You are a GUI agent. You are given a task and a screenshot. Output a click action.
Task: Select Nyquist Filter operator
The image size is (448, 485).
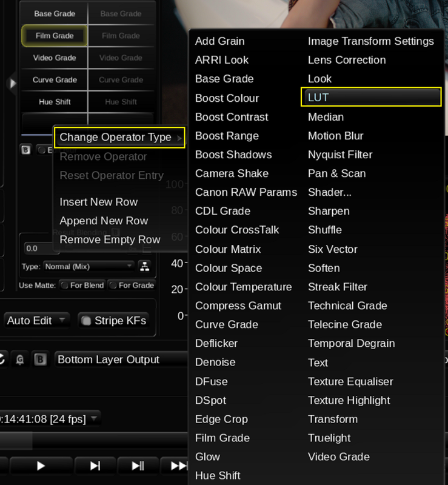coord(340,155)
